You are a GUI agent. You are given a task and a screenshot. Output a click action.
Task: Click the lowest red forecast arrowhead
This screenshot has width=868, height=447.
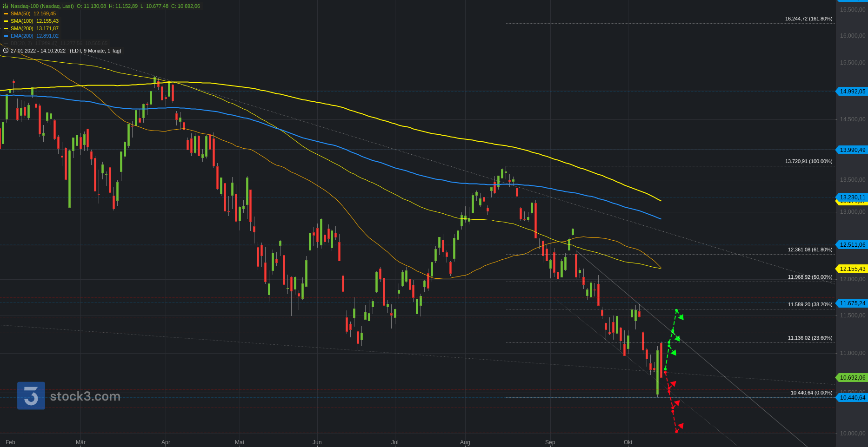681,426
